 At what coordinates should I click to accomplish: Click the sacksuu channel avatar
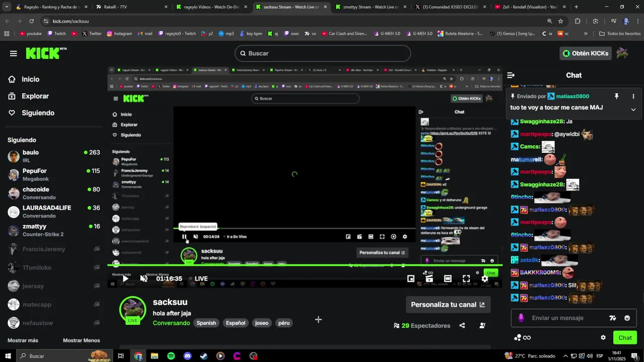pyautogui.click(x=132, y=309)
